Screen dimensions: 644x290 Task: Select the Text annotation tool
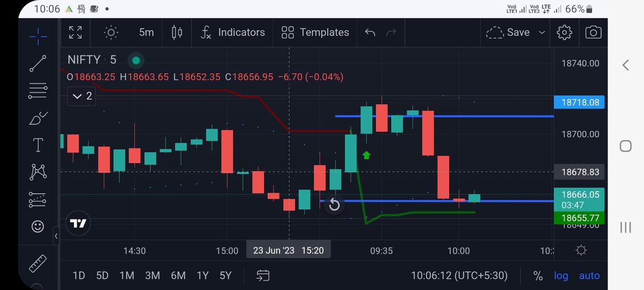click(x=38, y=145)
